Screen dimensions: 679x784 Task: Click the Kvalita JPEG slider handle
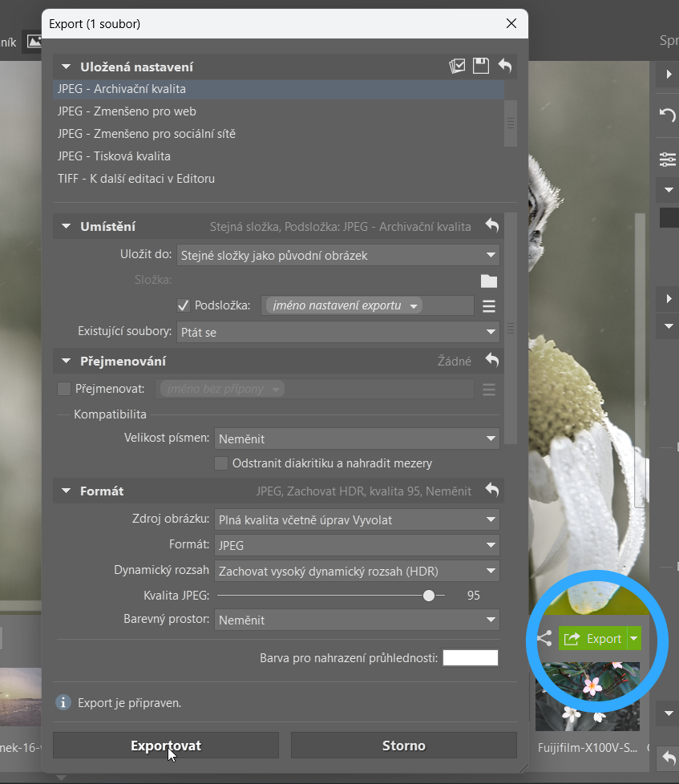429,596
